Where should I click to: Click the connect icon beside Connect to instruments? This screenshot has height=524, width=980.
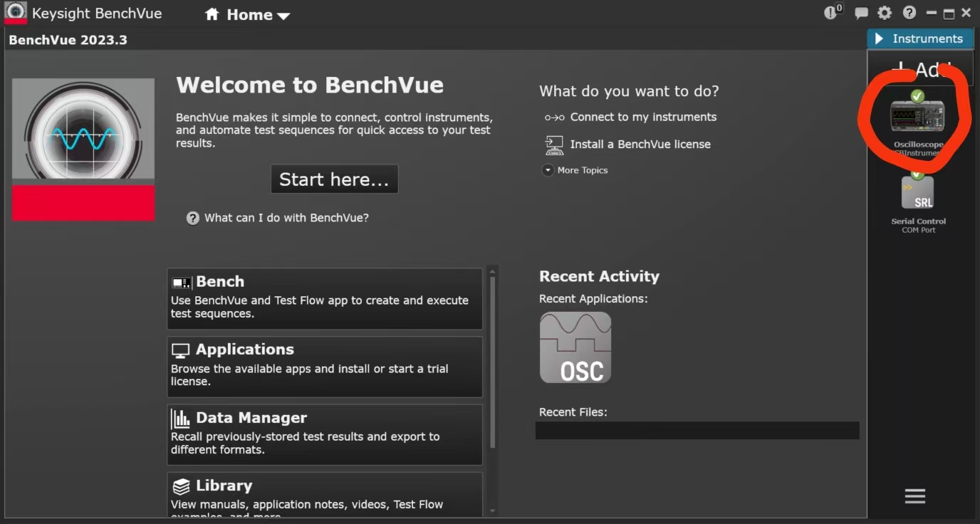[x=554, y=117]
